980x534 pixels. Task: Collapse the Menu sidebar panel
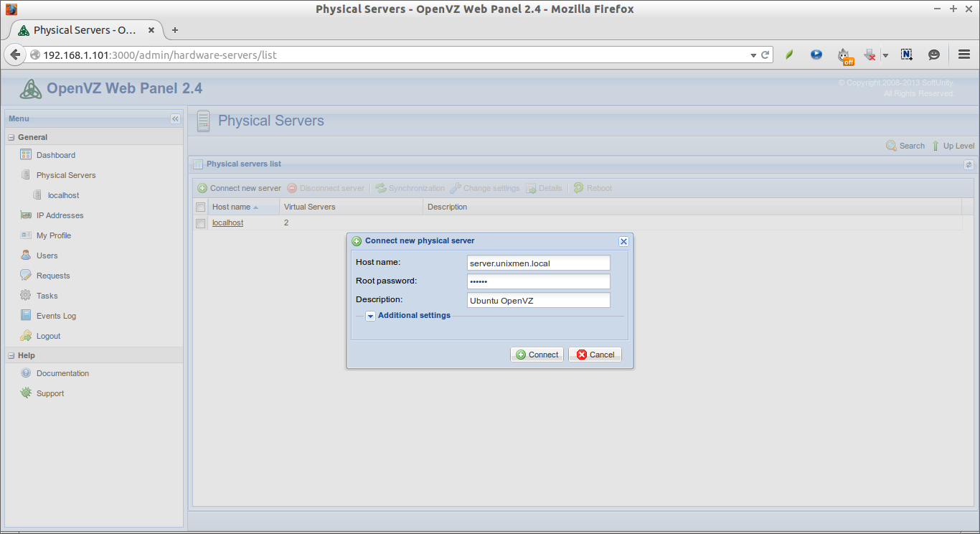(175, 119)
